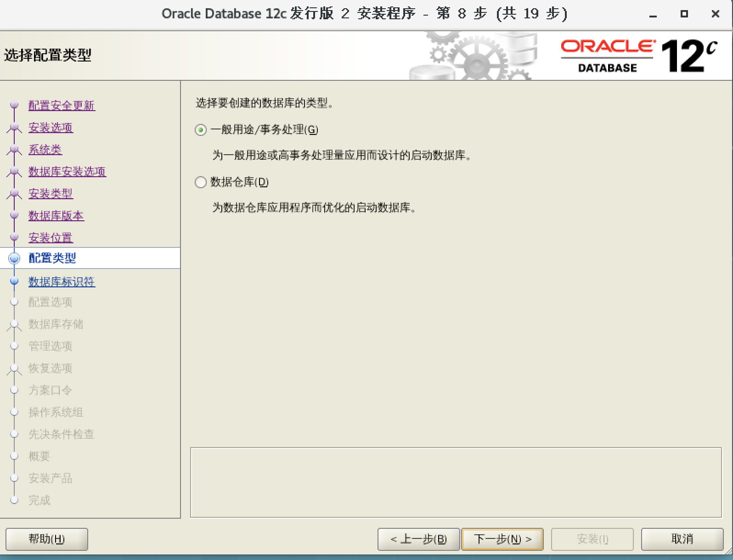Maximize the installer window
Screen dimensions: 733x560
tap(684, 14)
